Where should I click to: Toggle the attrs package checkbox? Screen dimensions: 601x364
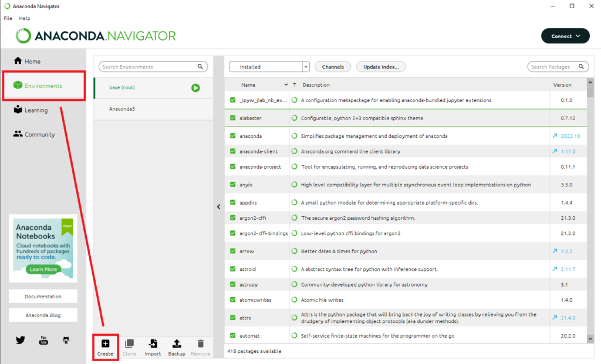pos(232,317)
